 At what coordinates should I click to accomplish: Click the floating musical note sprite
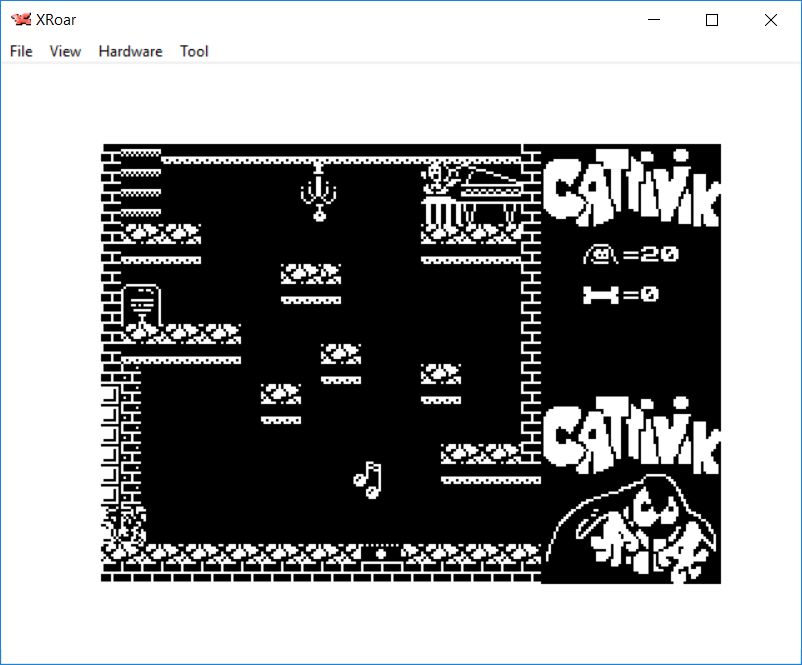(368, 480)
